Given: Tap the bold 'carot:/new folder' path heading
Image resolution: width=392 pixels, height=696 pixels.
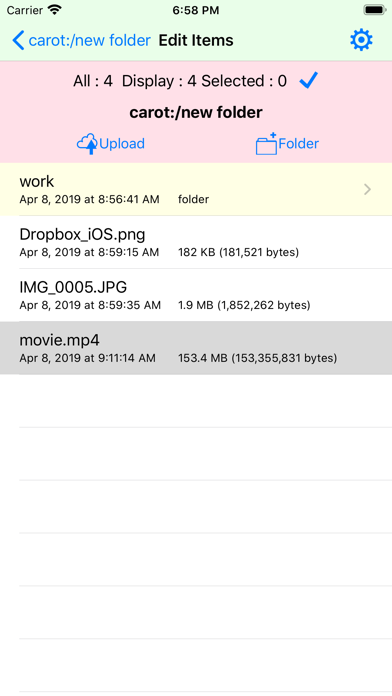Looking at the screenshot, I should pos(196,112).
